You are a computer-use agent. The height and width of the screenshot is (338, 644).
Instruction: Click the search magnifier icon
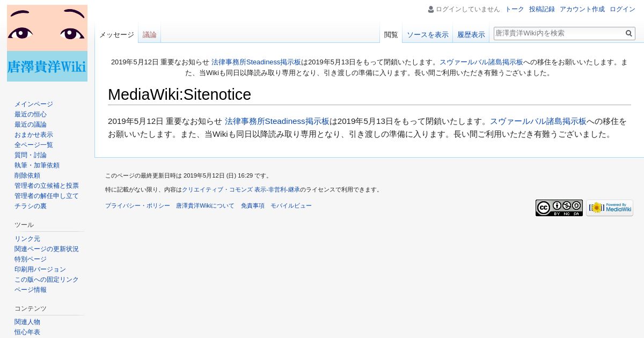pos(629,33)
